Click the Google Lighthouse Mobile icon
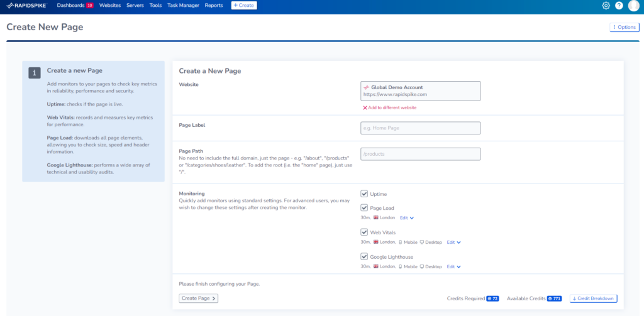Viewport: 644px width, 316px height. [401, 267]
